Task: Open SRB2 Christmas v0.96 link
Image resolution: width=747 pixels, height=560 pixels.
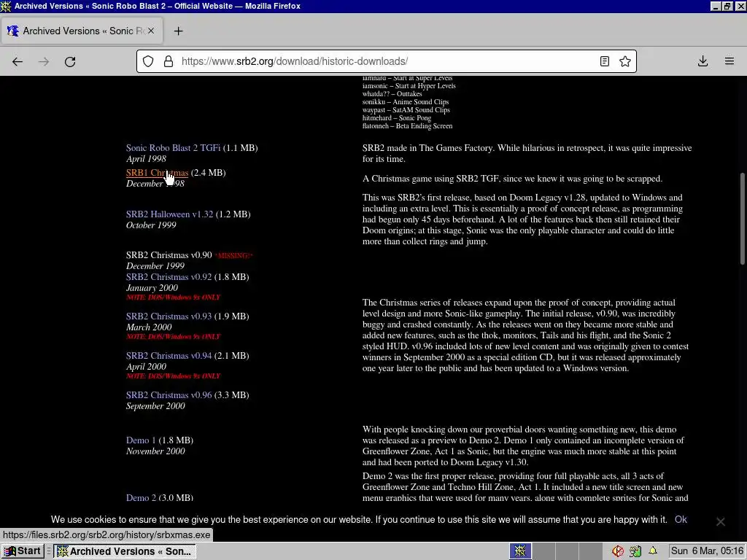Action: pos(169,395)
